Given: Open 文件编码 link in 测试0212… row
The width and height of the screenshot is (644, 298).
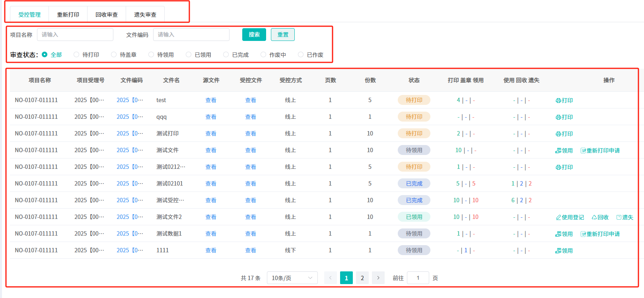Looking at the screenshot, I should 130,167.
